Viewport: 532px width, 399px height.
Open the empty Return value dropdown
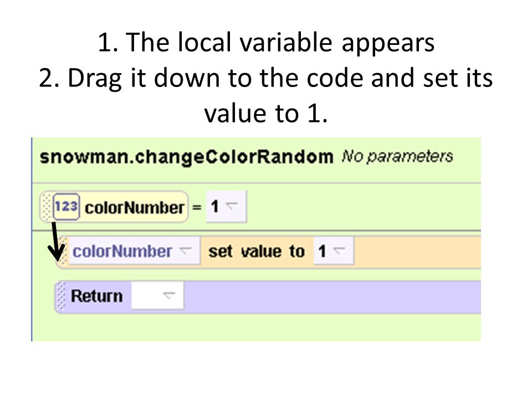(x=158, y=295)
